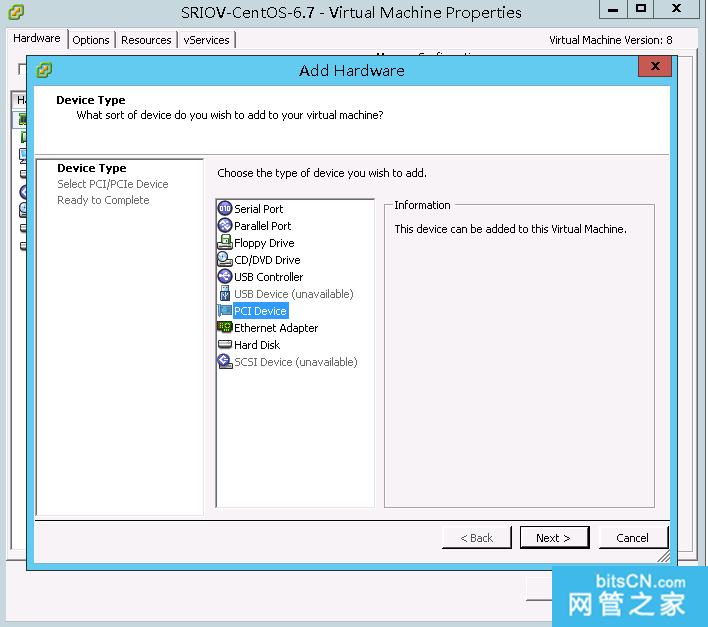The width and height of the screenshot is (708, 627).
Task: Click the CD/DVD Drive icon
Action: click(225, 259)
